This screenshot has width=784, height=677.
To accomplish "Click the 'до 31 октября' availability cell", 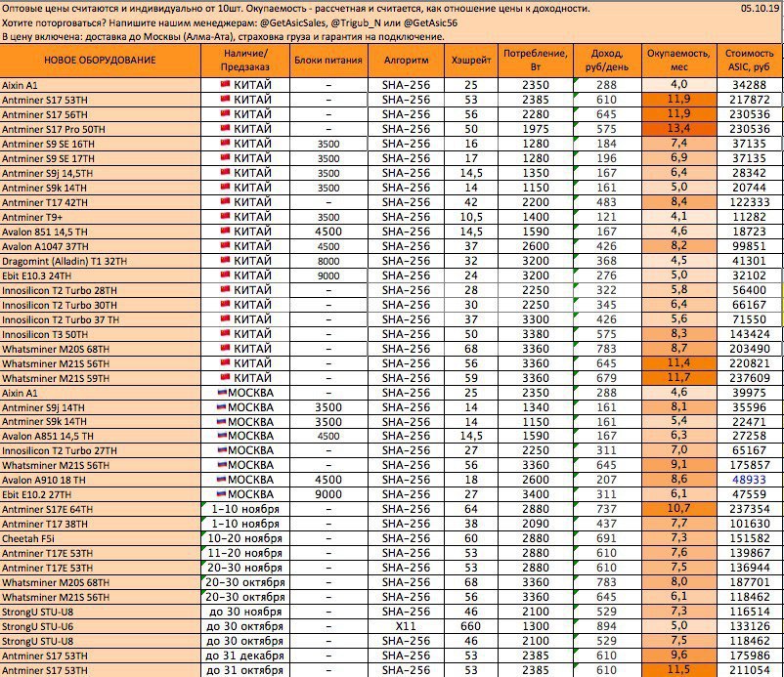I will (245, 670).
